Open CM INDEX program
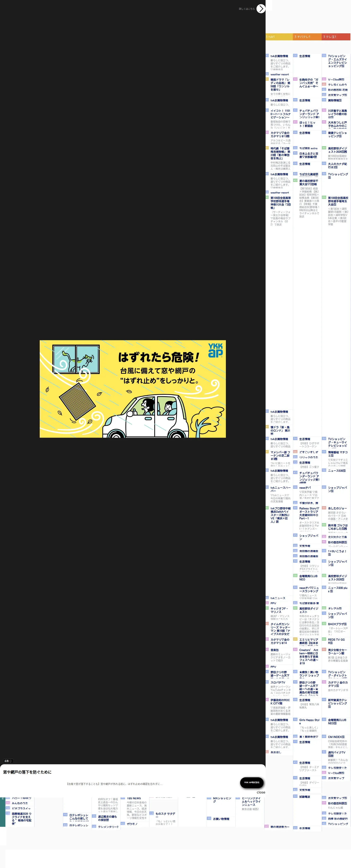 [336, 737]
